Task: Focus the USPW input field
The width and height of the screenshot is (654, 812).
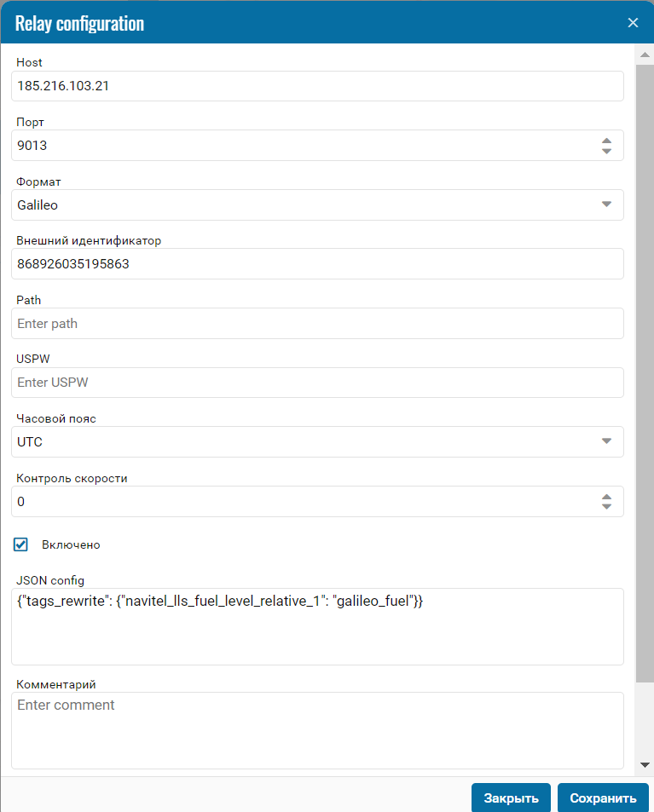Action: coord(317,383)
